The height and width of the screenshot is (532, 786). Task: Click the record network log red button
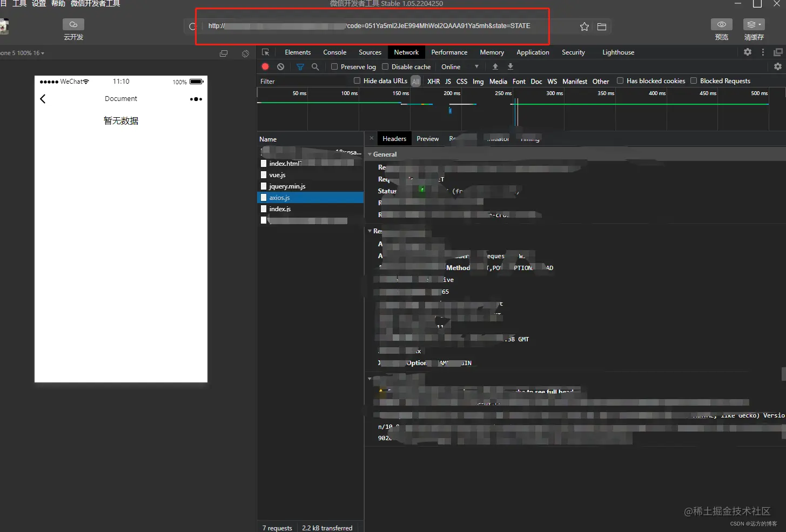point(265,66)
